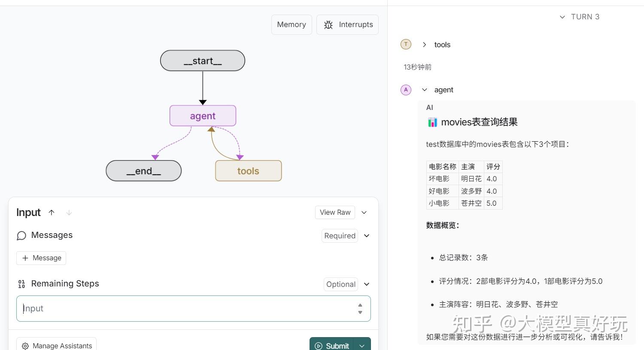This screenshot has height=350, width=644.
Task: Expand the tools message row
Action: click(x=424, y=44)
